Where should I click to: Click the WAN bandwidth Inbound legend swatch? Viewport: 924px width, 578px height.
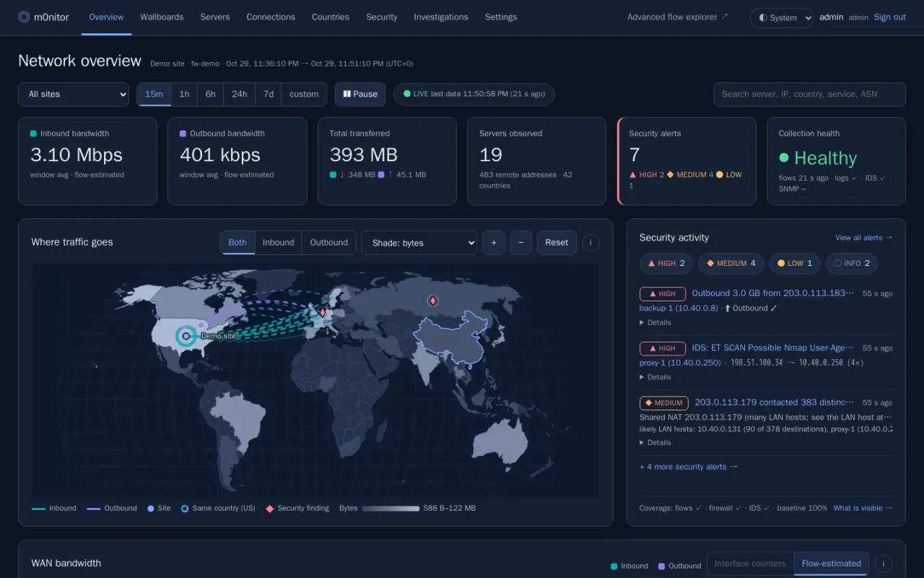pyautogui.click(x=614, y=566)
